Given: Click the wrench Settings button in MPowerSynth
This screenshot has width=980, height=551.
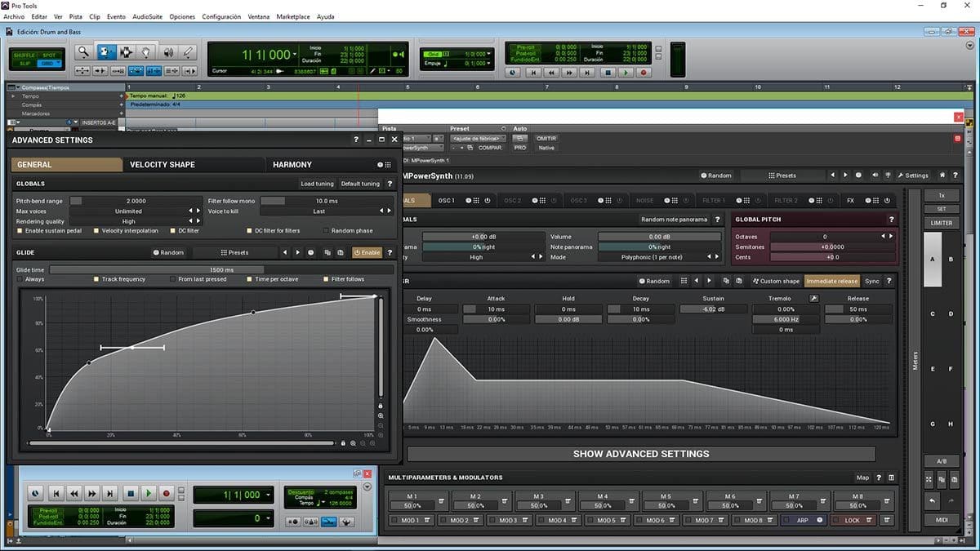Looking at the screenshot, I should pyautogui.click(x=912, y=176).
